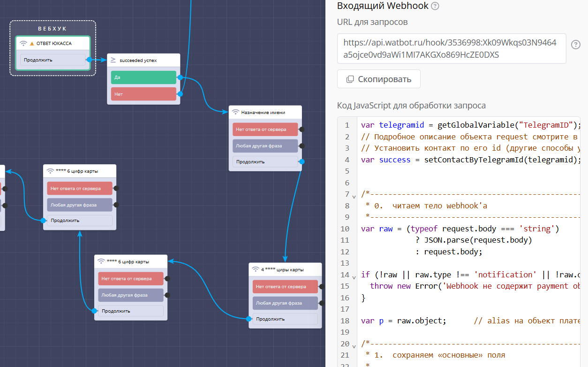
Task: Select the green "Да" branch option
Action: pyautogui.click(x=143, y=77)
